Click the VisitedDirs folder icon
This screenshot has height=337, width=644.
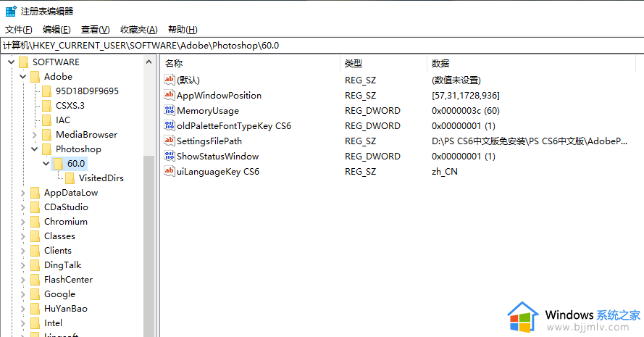(70, 178)
